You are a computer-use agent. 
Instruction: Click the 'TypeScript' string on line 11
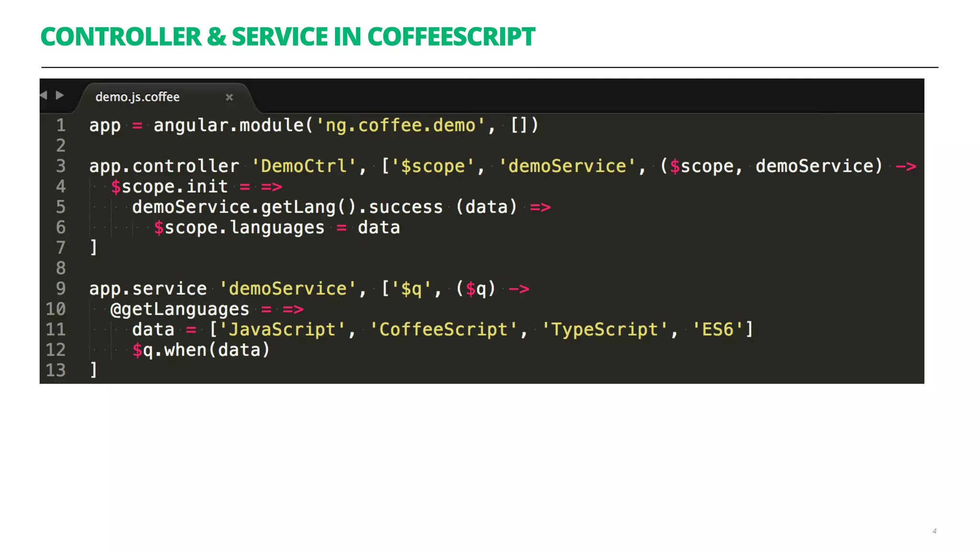pos(604,330)
